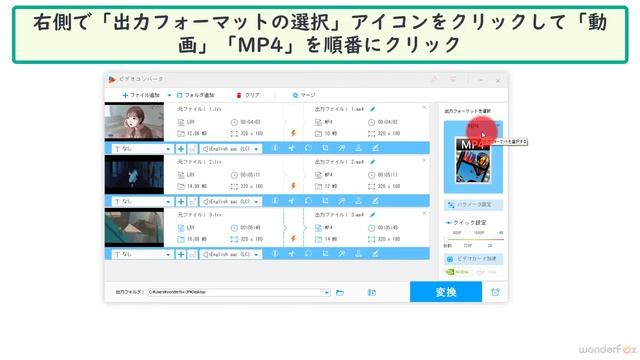Add subtitle with plus button for 1.lrv
640x360 pixels.
(181, 149)
